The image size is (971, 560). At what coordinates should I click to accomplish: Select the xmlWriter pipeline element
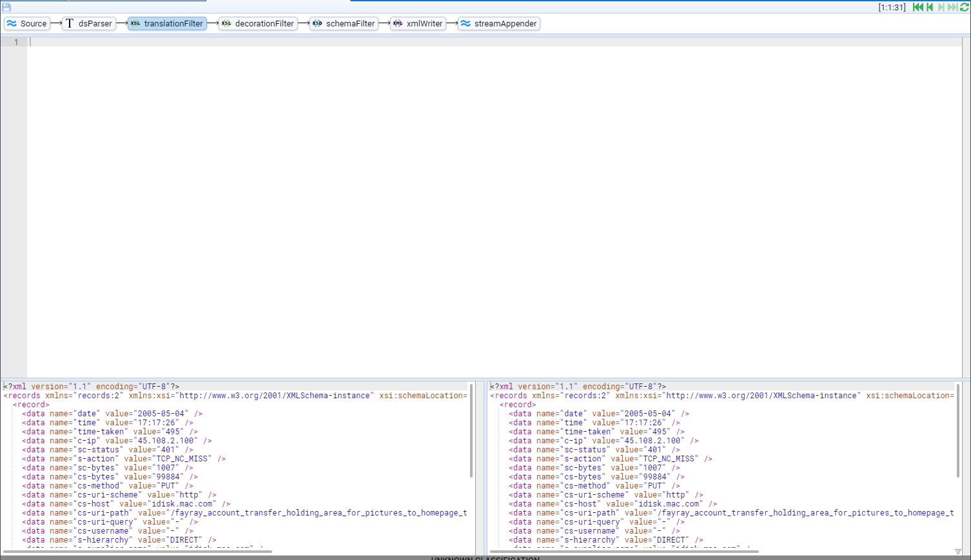click(418, 24)
